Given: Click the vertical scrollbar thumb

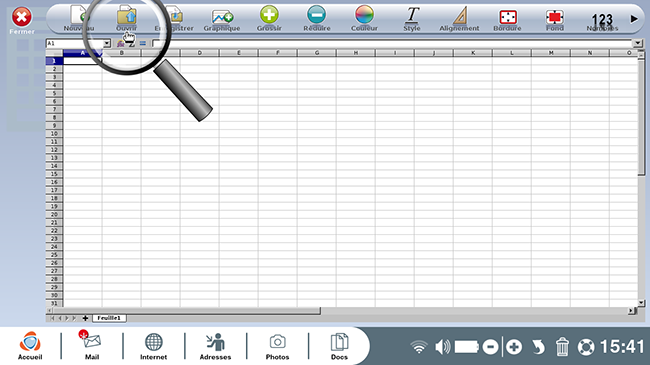Looking at the screenshot, I should (x=641, y=117).
